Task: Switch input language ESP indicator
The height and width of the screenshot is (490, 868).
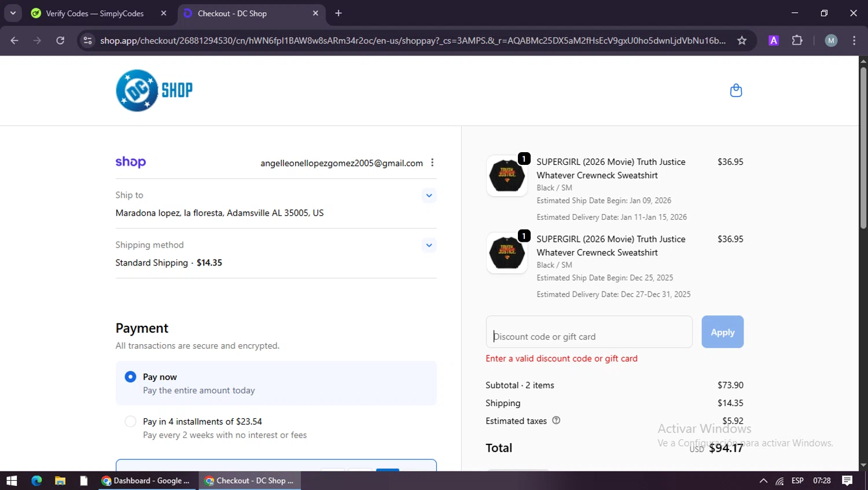Action: click(x=797, y=481)
